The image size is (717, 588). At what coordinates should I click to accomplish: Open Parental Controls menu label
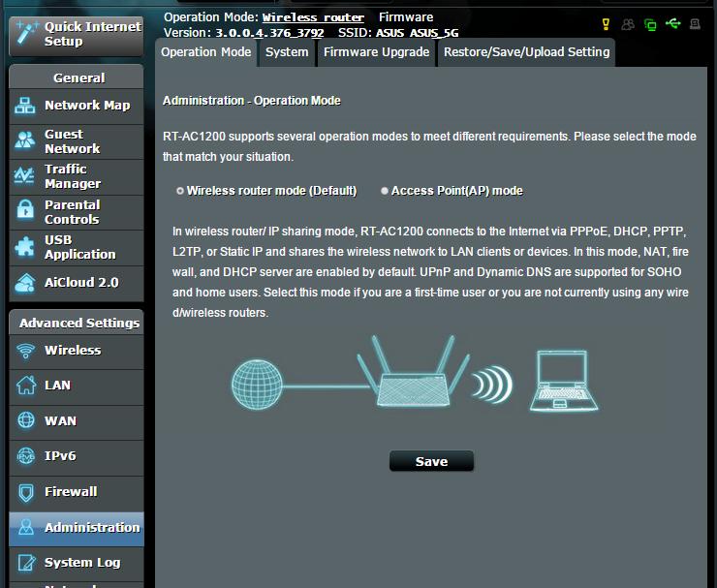(73, 212)
